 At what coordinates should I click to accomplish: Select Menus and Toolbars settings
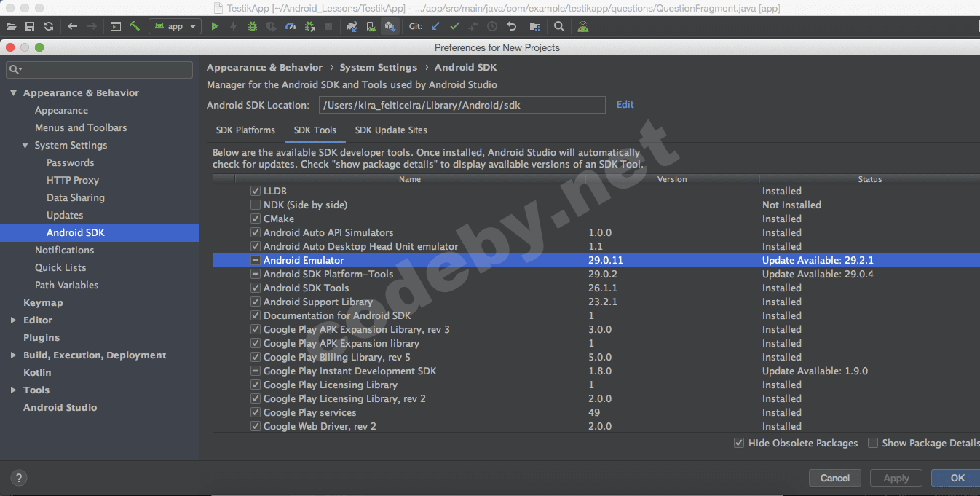(81, 127)
